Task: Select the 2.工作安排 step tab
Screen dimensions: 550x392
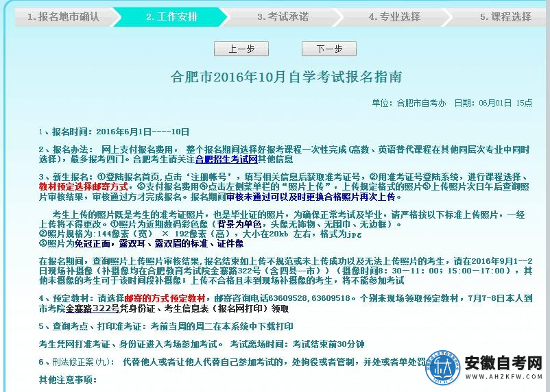Action: point(171,17)
